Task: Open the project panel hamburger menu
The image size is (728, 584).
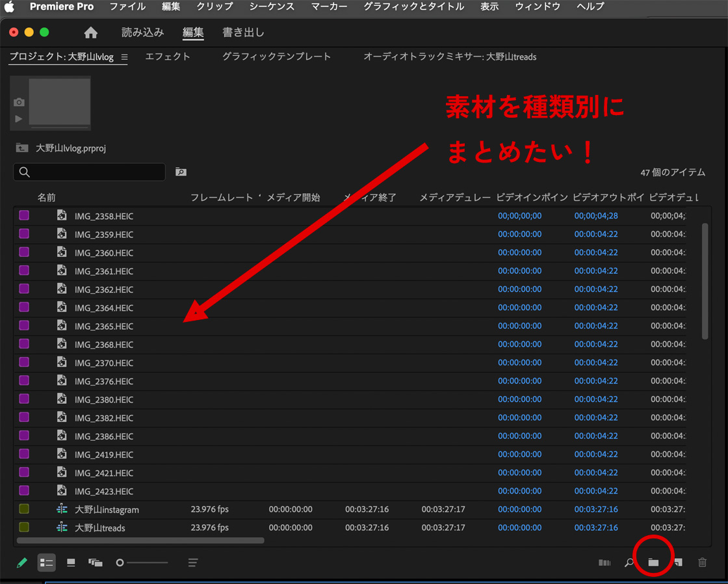Action: 124,57
